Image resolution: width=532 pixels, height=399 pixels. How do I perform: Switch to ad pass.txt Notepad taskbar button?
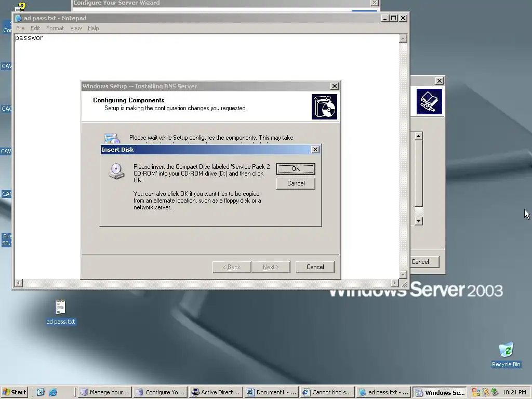pos(383,392)
